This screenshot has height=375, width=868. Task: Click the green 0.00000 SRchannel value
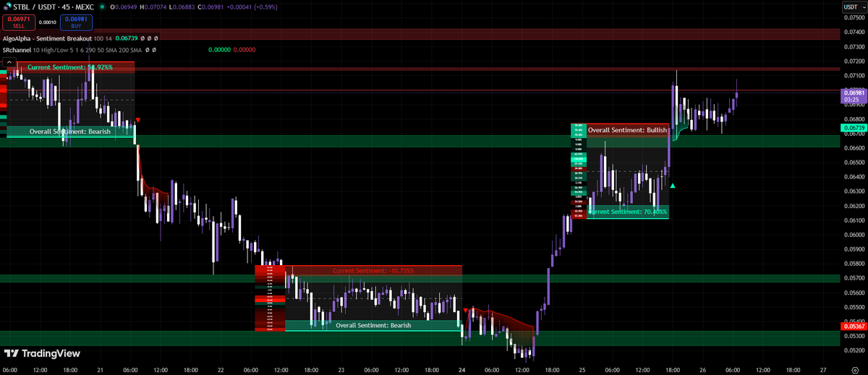tap(220, 50)
